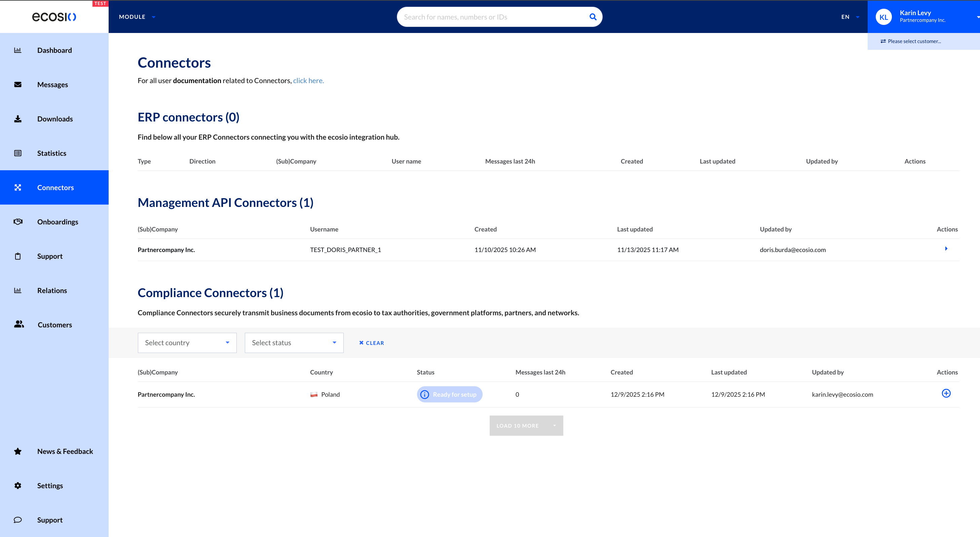Click the CLEAR filters button
Screen dimensions: 980x537
(x=371, y=343)
